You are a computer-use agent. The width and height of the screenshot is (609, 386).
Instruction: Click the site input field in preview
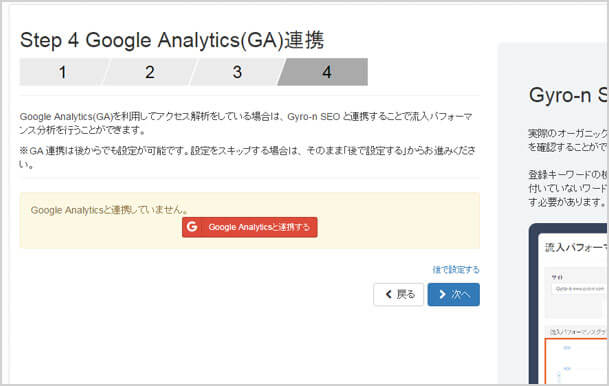tap(579, 289)
